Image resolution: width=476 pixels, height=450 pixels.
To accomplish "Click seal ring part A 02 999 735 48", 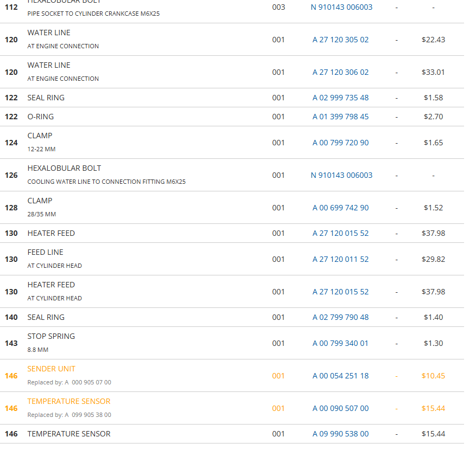I will (340, 98).
